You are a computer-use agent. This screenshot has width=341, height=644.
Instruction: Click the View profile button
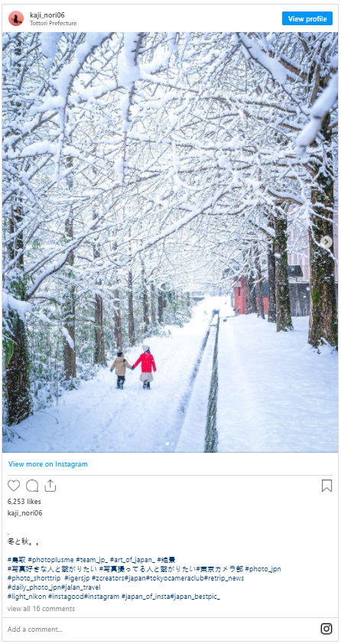[x=307, y=18]
